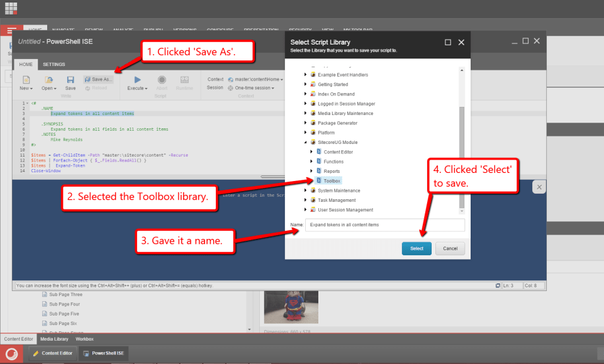The width and height of the screenshot is (604, 364).
Task: Click the Abort script icon
Action: point(162,80)
